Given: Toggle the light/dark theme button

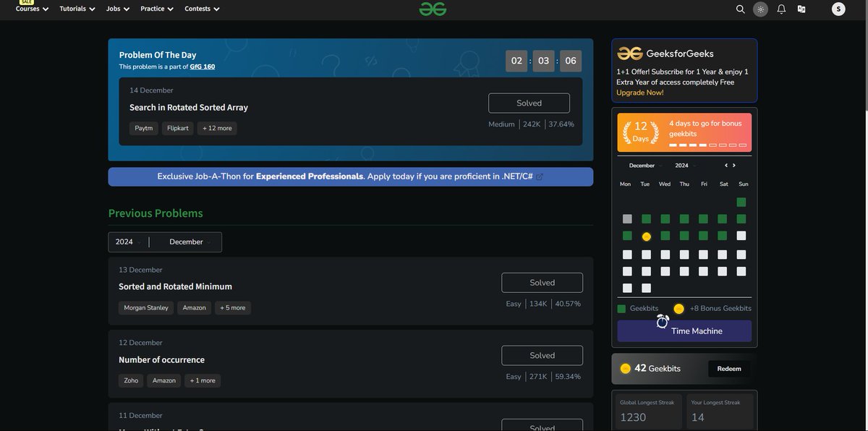Looking at the screenshot, I should tap(760, 9).
